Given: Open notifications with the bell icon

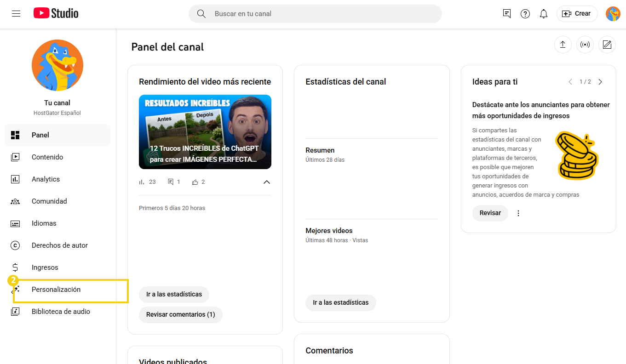Looking at the screenshot, I should [543, 14].
